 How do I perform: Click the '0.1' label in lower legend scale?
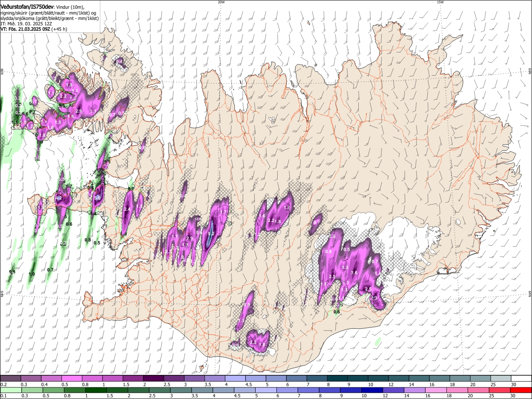(x=3, y=396)
